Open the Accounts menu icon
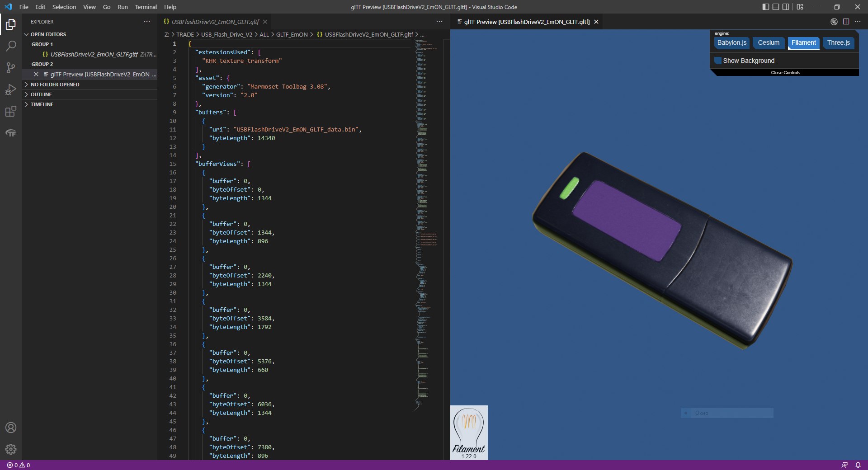Image resolution: width=868 pixels, height=470 pixels. [11, 428]
